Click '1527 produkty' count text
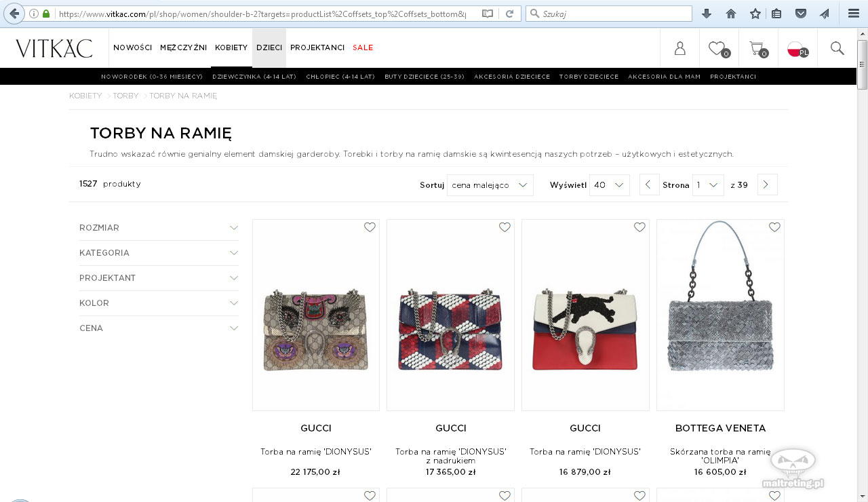This screenshot has height=502, width=868. click(x=110, y=184)
